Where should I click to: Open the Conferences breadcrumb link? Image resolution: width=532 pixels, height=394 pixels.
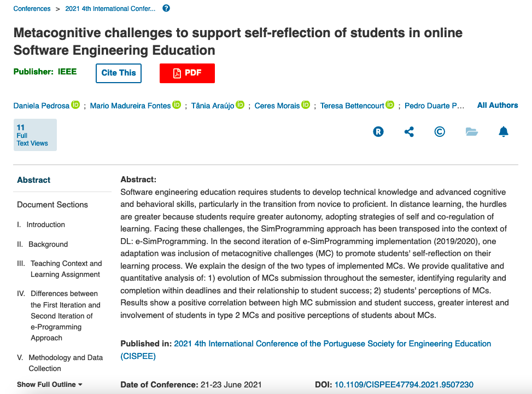32,9
